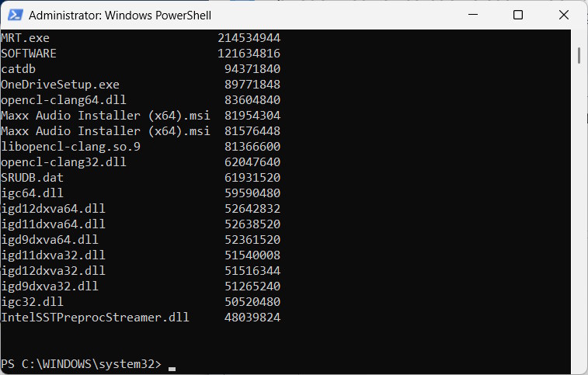Click the igd11dxva64.dll file name

[x=53, y=224]
